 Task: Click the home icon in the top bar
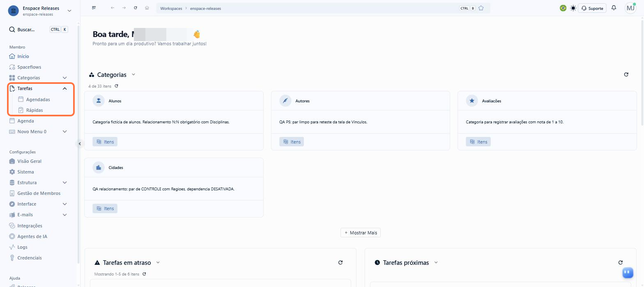click(147, 8)
